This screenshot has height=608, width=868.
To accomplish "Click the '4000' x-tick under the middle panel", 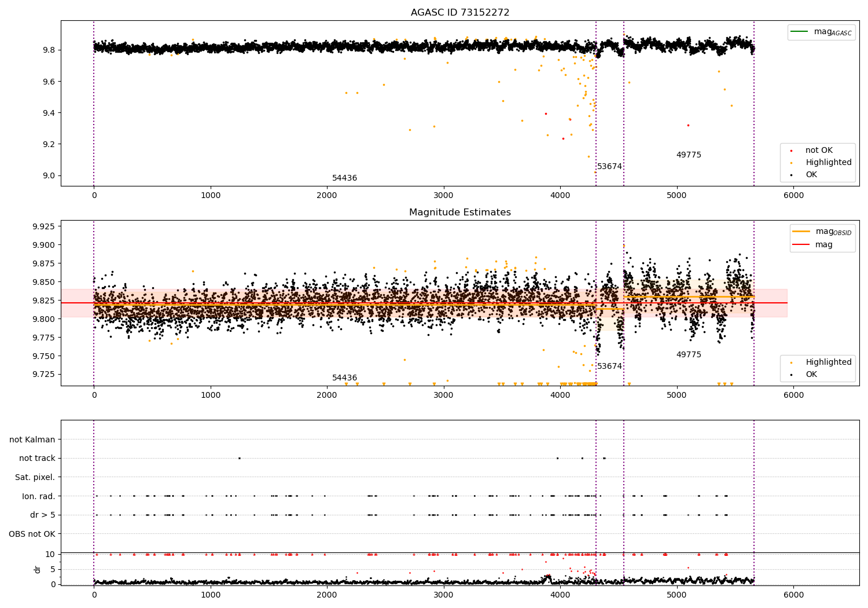I will tap(560, 395).
